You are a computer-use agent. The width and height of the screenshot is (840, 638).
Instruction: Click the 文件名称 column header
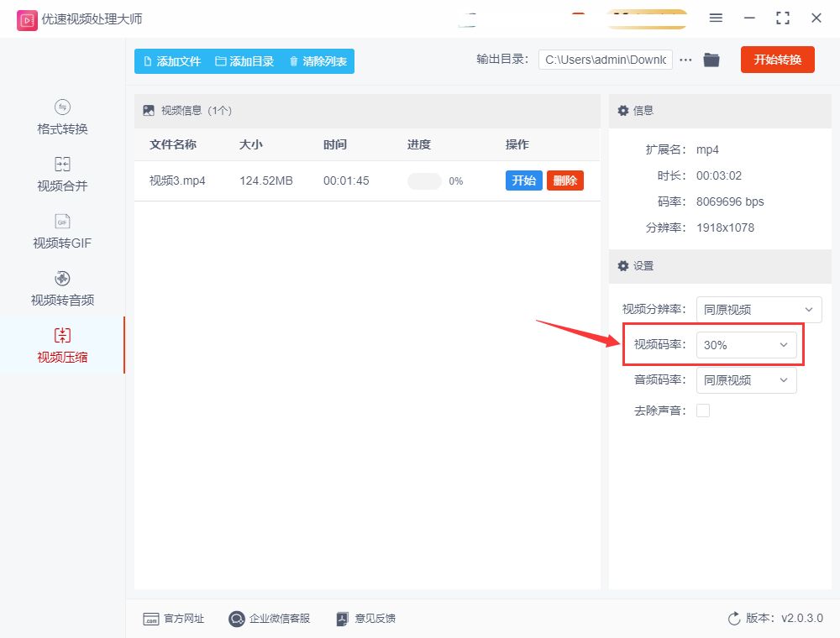173,144
